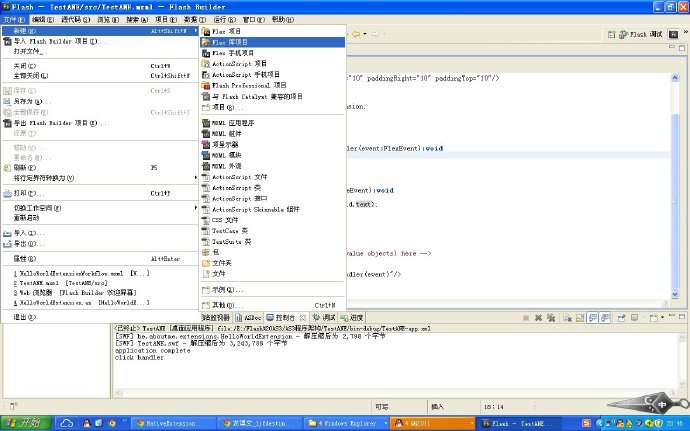Create a new 文件夹
The height and width of the screenshot is (431, 690).
(x=272, y=263)
